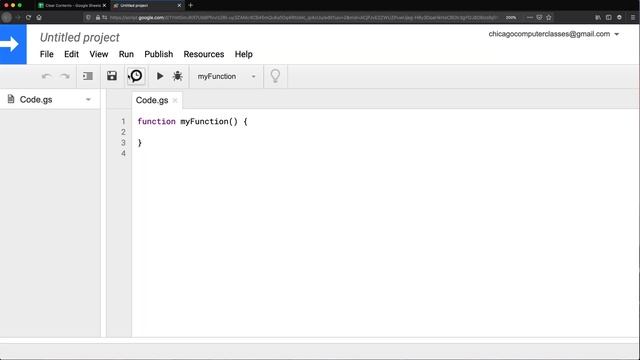Click the Pocket save icon
Screen dimensions: 640x360
[539, 18]
